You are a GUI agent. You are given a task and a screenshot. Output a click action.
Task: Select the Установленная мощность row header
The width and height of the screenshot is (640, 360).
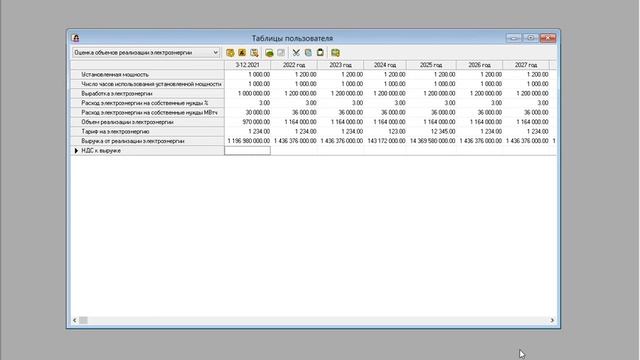click(147, 75)
